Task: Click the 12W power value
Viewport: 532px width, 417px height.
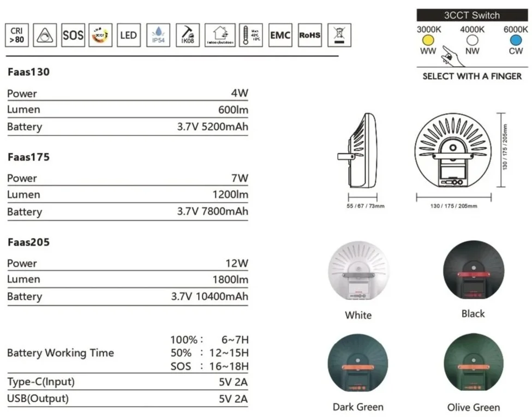Action: (x=237, y=263)
